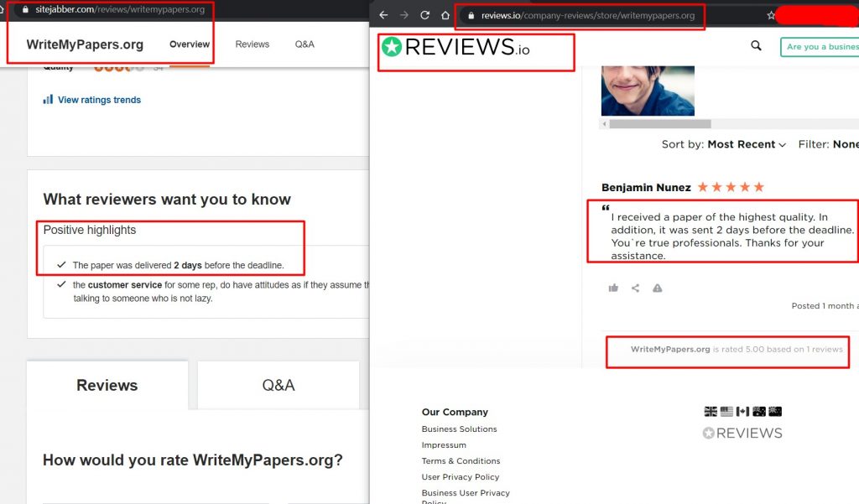Reload the Reviews.io page
The height and width of the screenshot is (504, 859).
pyautogui.click(x=424, y=15)
